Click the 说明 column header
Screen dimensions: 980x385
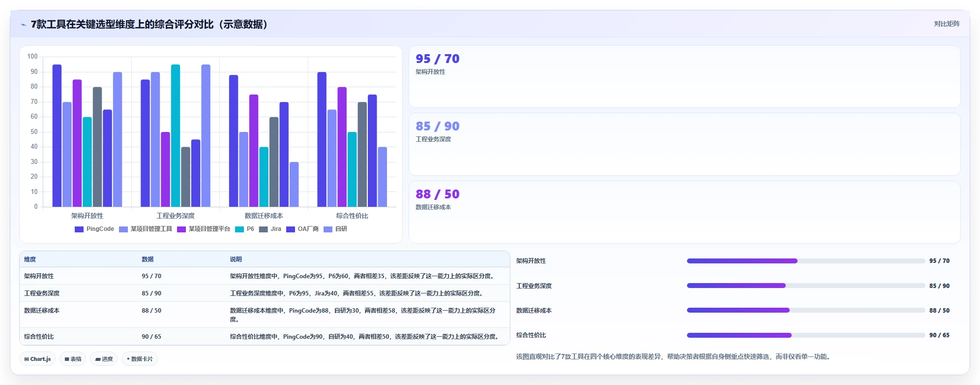pyautogui.click(x=236, y=259)
